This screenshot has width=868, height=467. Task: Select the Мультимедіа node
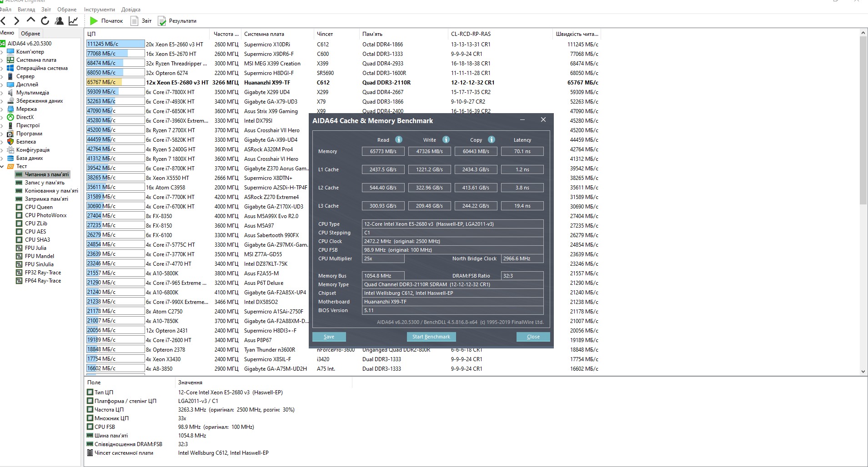tap(33, 93)
